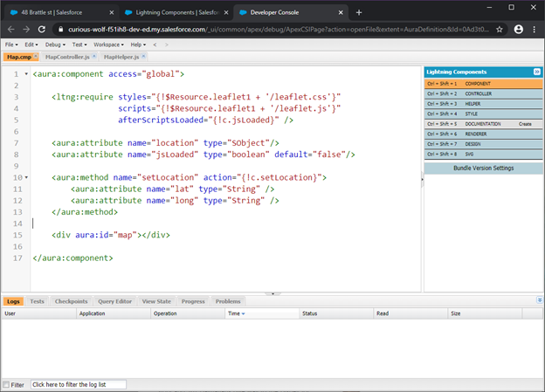Viewport: 545px width, 392px height.
Task: Collapse the bottom logs panel
Action: click(539, 300)
